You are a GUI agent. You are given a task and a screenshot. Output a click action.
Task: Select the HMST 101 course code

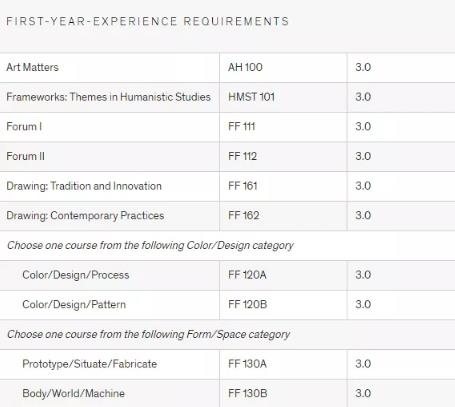251,97
